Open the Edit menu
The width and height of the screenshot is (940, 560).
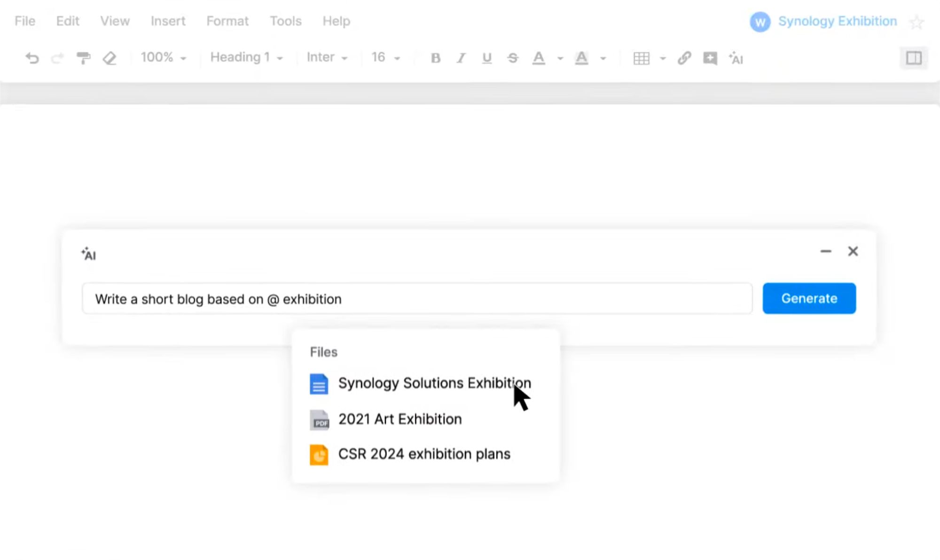click(x=68, y=21)
